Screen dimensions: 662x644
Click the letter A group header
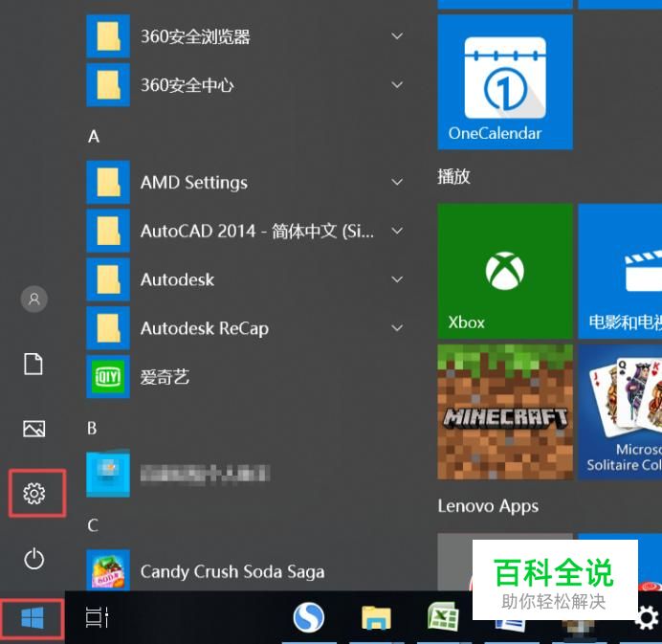94,137
